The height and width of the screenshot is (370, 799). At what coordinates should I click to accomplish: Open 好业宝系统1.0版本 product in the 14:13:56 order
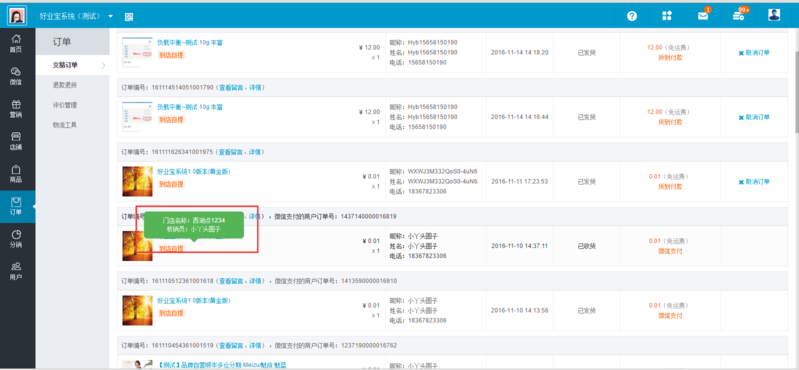(x=194, y=300)
